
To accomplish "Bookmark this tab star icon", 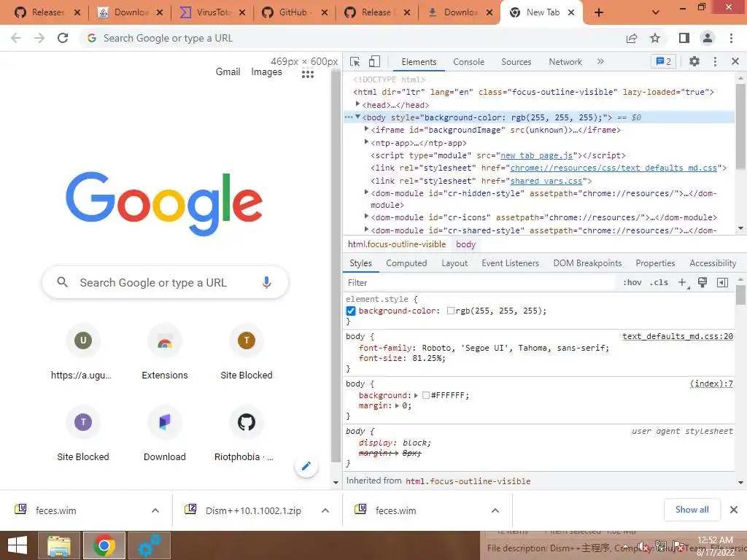I will [x=655, y=38].
